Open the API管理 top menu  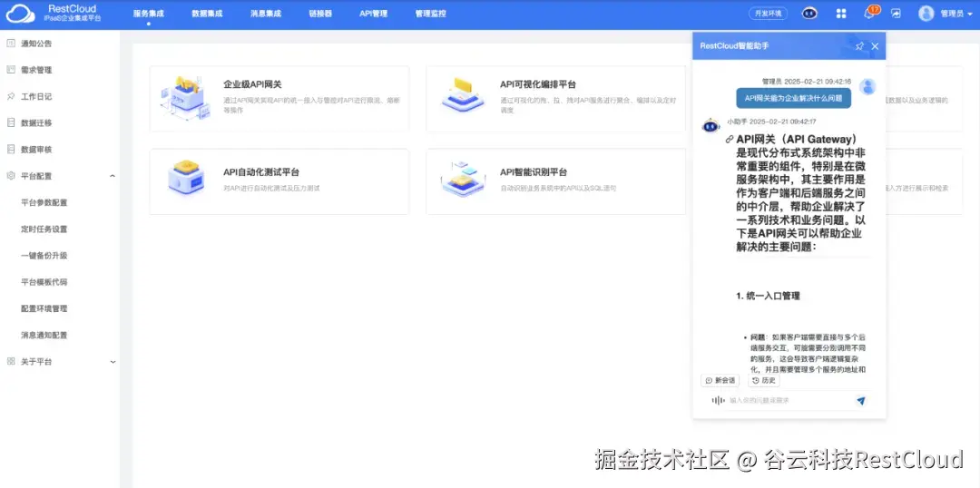(373, 13)
